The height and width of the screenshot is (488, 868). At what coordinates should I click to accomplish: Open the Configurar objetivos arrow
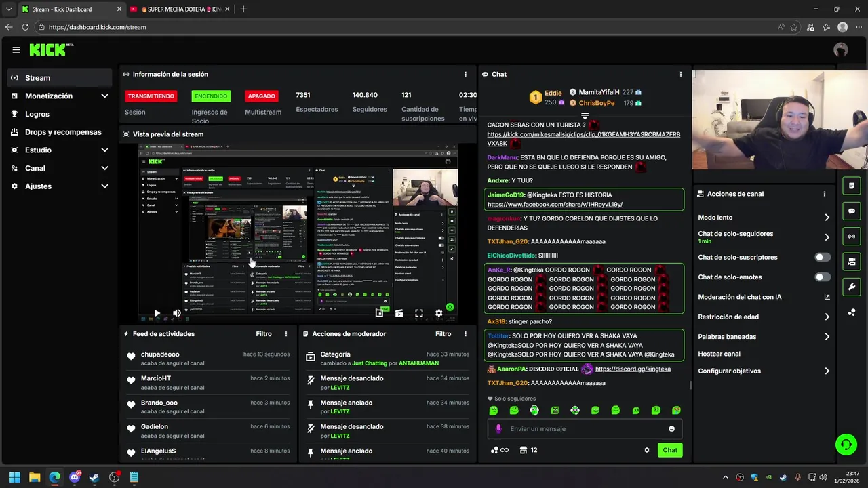click(827, 371)
